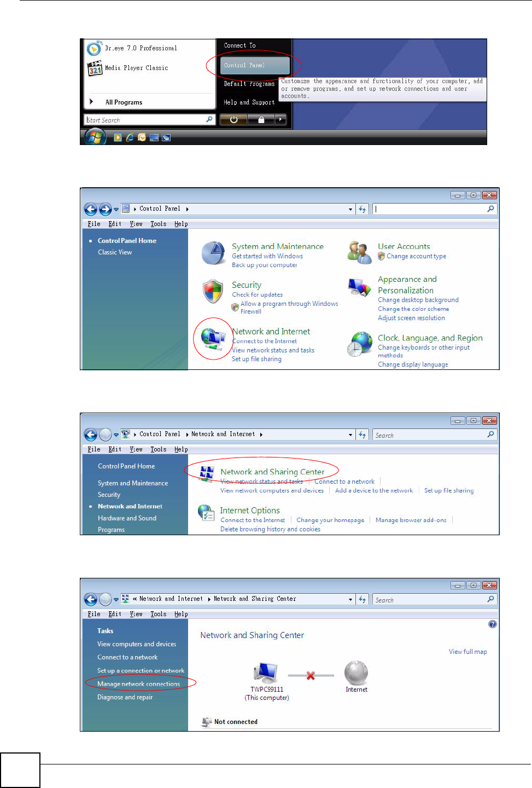Click the help question mark icon
Screen dimensions: 532x788
(x=493, y=624)
